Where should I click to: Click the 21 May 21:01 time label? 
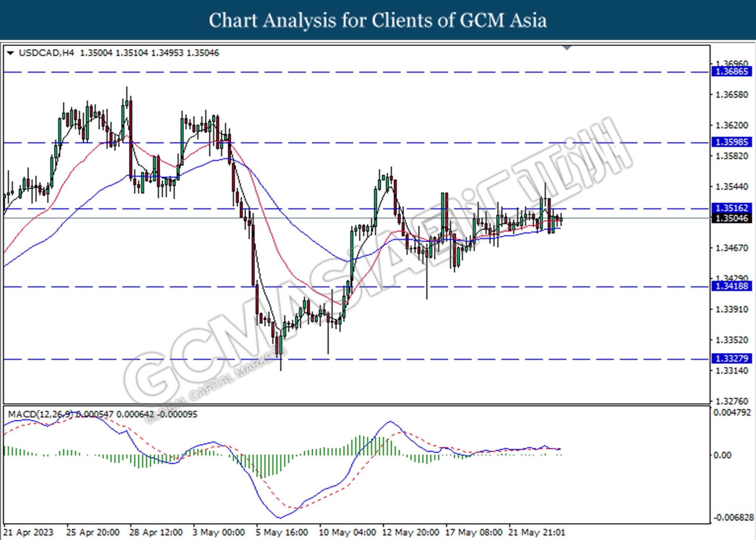point(537,532)
